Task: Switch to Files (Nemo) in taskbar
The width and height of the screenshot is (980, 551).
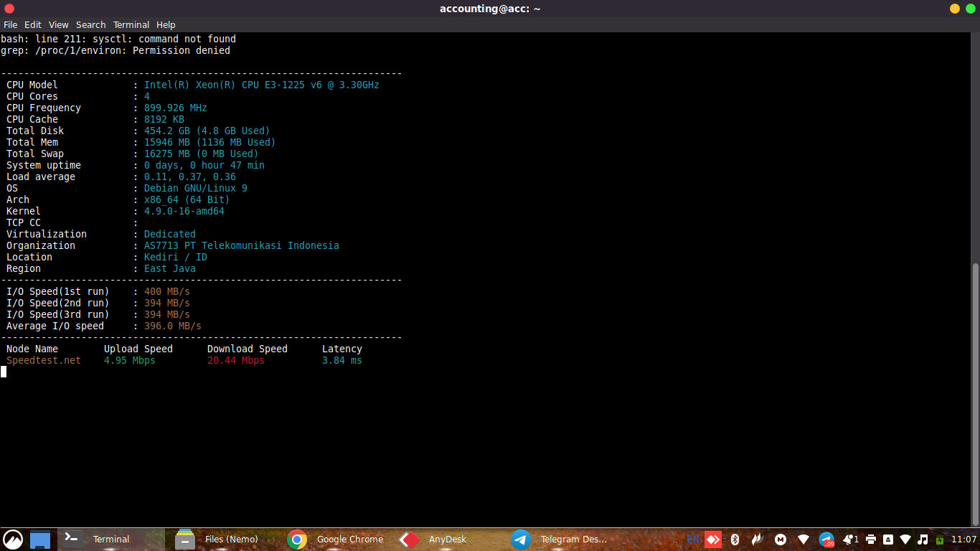Action: [x=218, y=540]
